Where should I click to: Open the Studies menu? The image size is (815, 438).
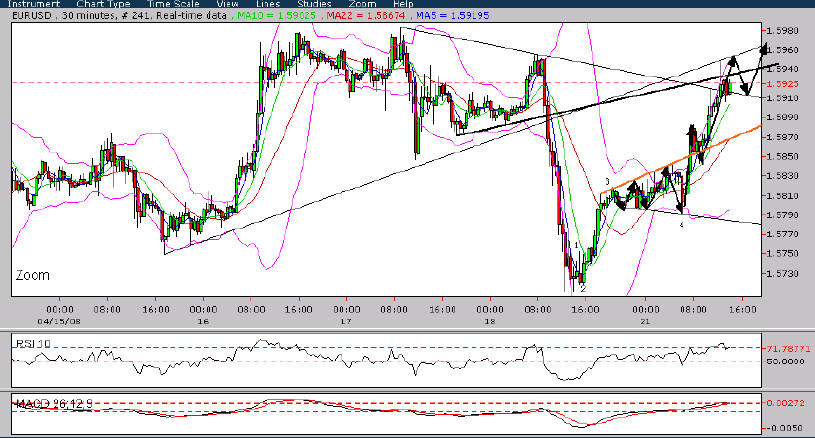[x=314, y=4]
